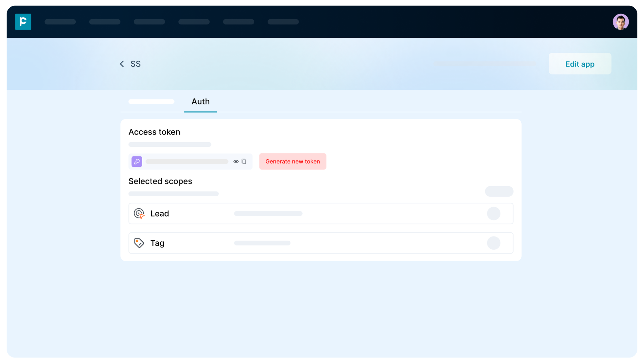Click the first navigation item in the top bar

(x=60, y=22)
